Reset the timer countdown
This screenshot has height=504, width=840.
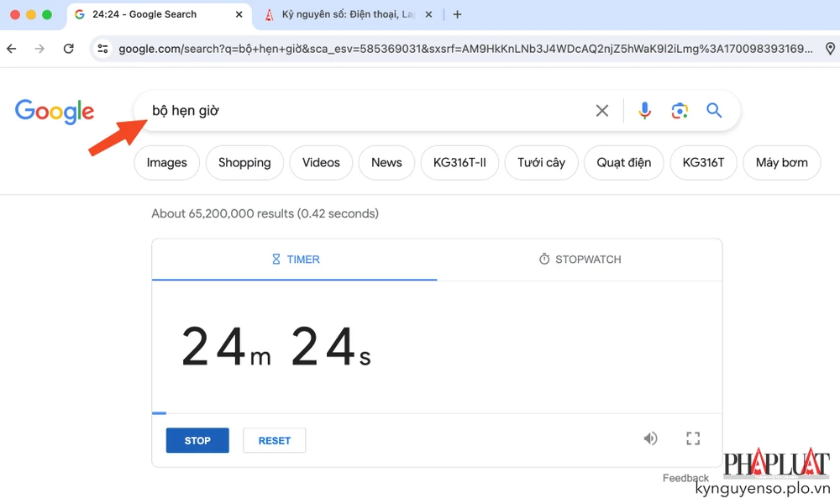pyautogui.click(x=274, y=439)
